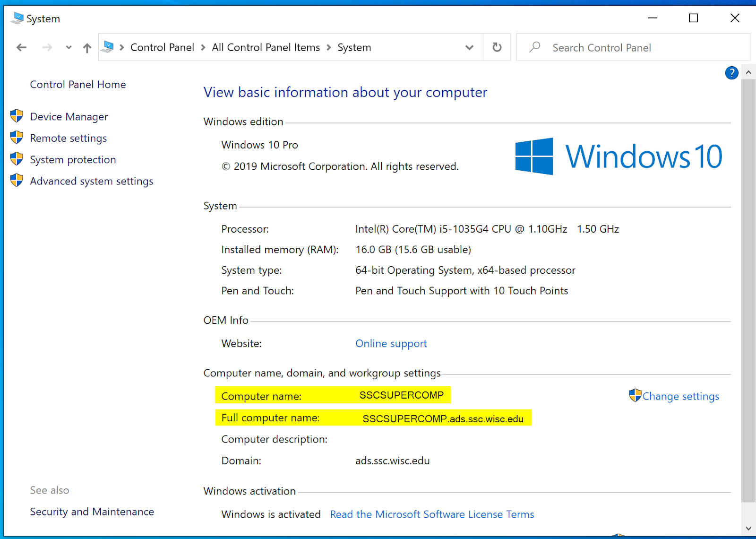Click the scroll down arrow on scrollbar
Screen dimensions: 756x539
click(x=748, y=529)
